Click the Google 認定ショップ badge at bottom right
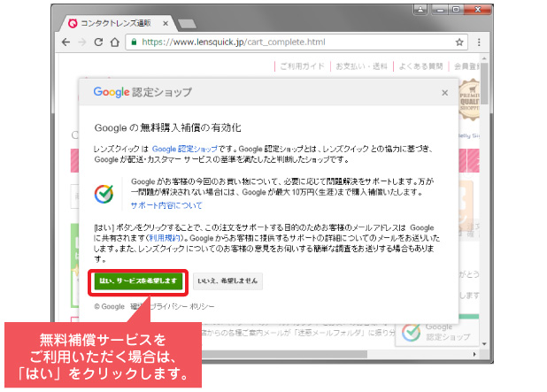The width and height of the screenshot is (547, 392). click(436, 333)
